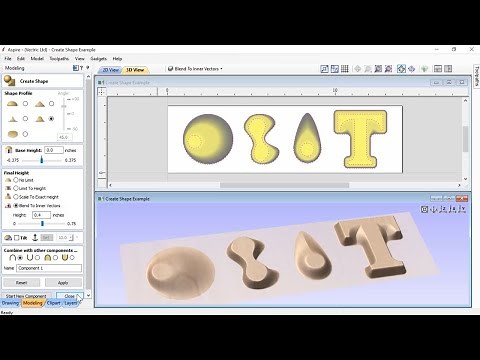Click the Reset button
The height and width of the screenshot is (360, 480).
pyautogui.click(x=22, y=283)
